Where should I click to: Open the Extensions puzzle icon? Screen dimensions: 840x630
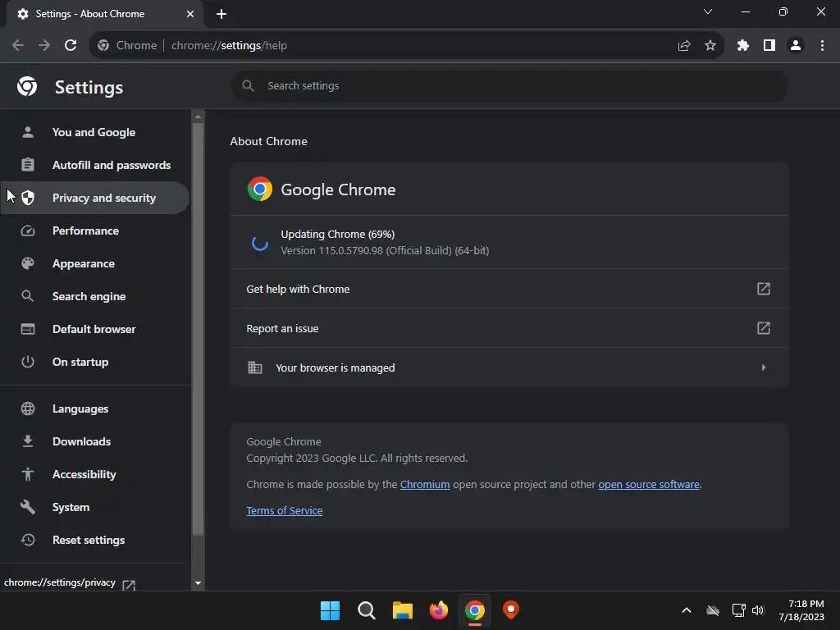[743, 46]
